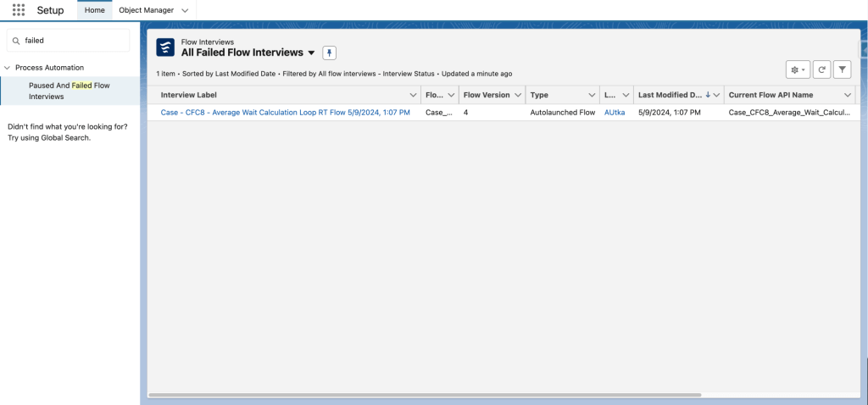Screen dimensions: 868x405
Task: Expand Type column actions chevron
Action: [x=591, y=95]
